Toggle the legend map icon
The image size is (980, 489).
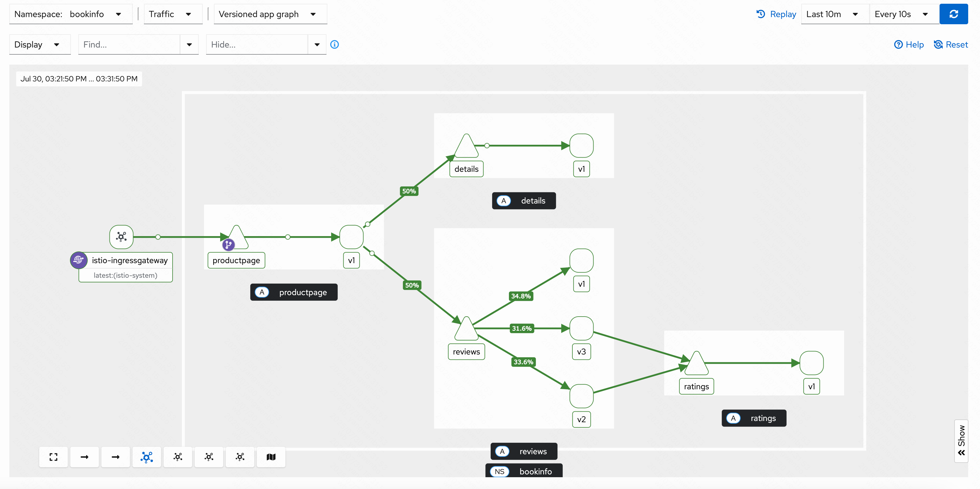point(271,457)
